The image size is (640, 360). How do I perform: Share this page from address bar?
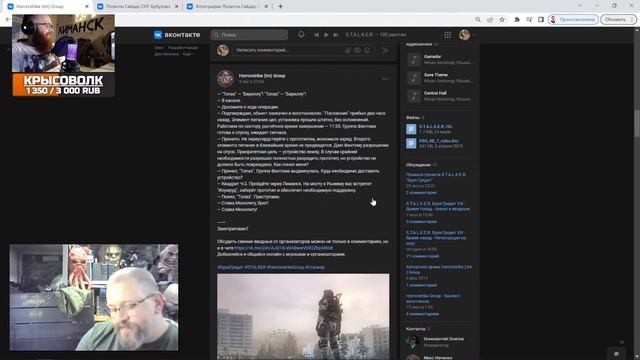(x=490, y=20)
